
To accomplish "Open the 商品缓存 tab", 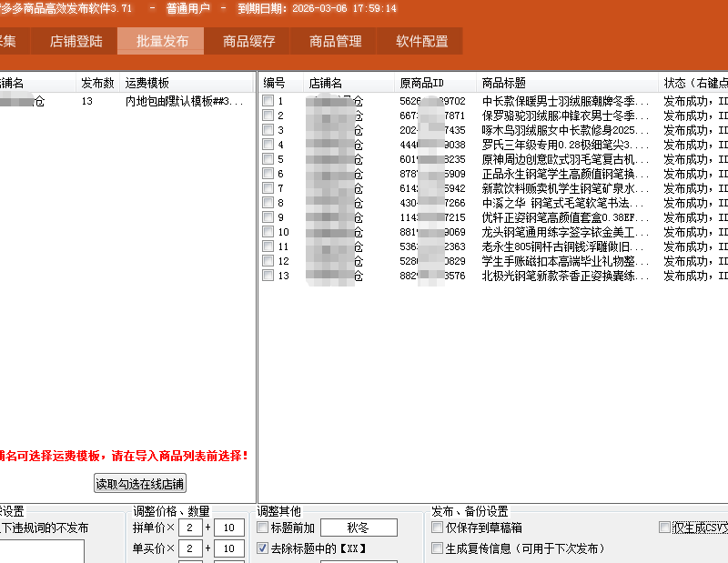I will tap(248, 41).
